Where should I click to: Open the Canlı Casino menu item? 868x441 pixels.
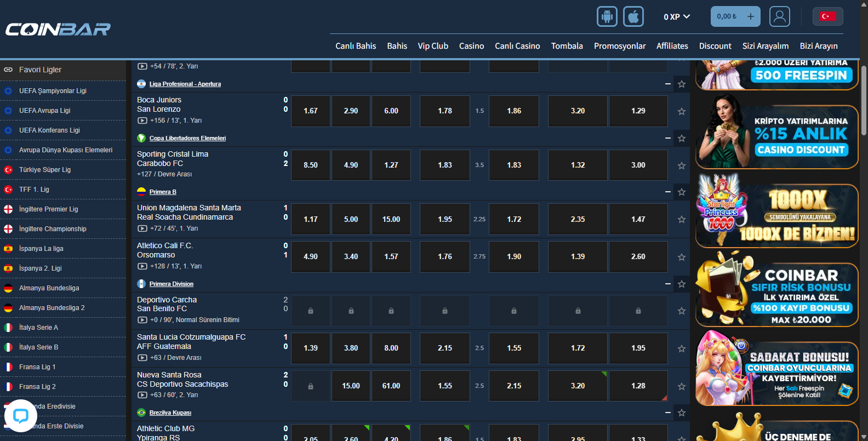click(x=517, y=46)
